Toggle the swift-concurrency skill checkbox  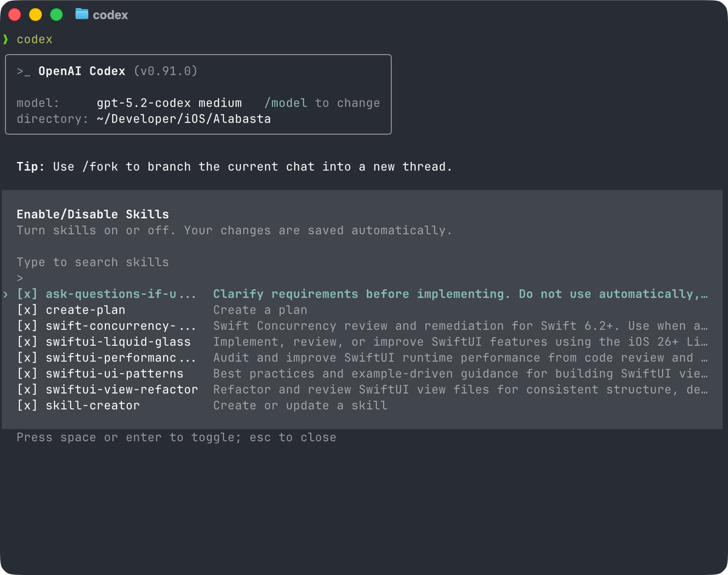pyautogui.click(x=27, y=326)
